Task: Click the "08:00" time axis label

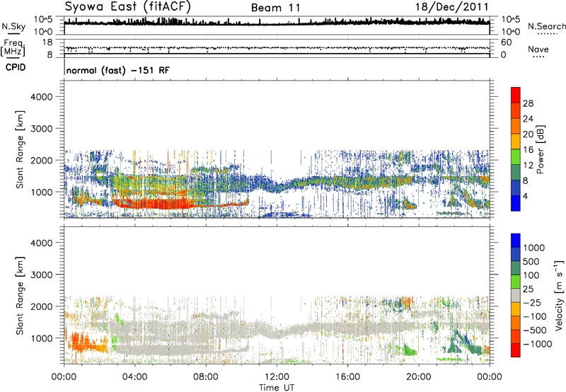Action: tap(206, 377)
